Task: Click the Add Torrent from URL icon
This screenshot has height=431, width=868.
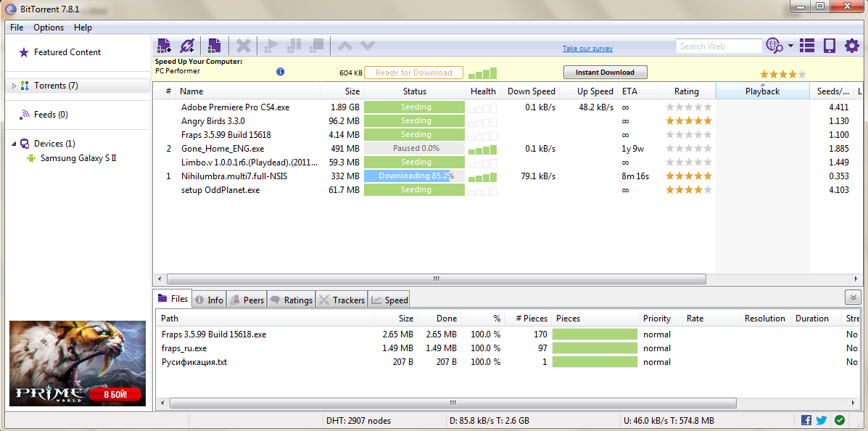Action: click(x=187, y=46)
